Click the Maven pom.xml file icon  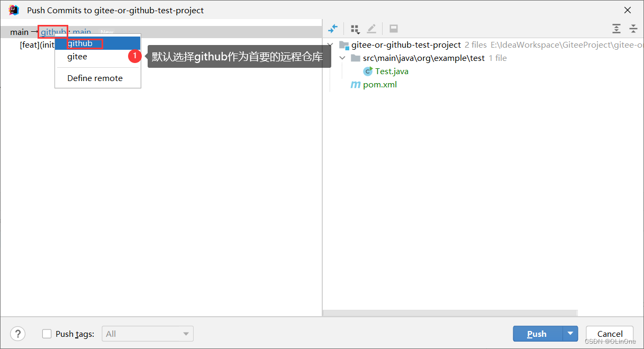click(356, 85)
